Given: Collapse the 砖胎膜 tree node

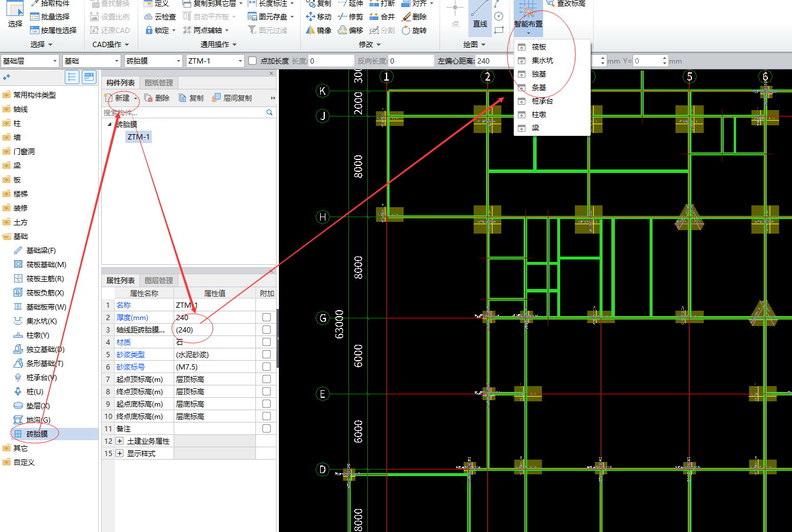Looking at the screenshot, I should pos(109,124).
